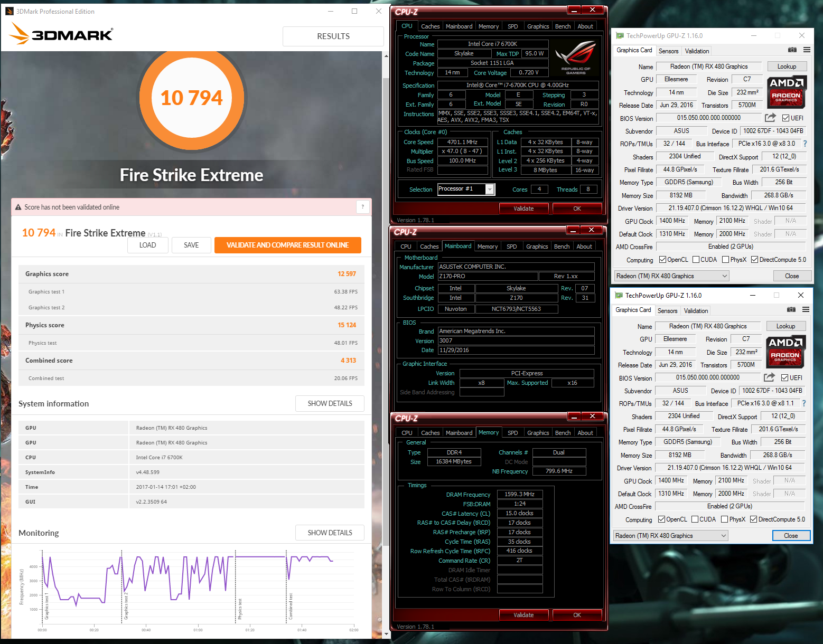This screenshot has height=644, width=823.
Task: Toggle CUDA checkbox in bottom GPU-Z window
Action: point(695,519)
